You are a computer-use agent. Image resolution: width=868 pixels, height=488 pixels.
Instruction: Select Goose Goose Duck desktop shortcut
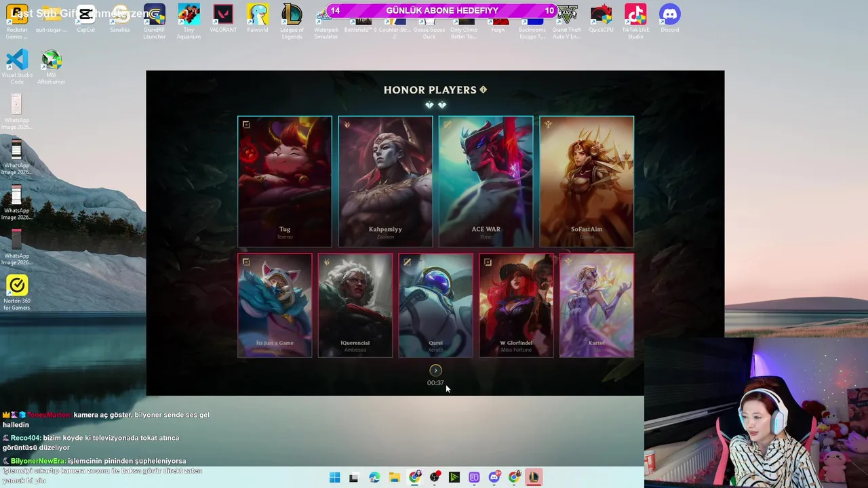(x=429, y=30)
